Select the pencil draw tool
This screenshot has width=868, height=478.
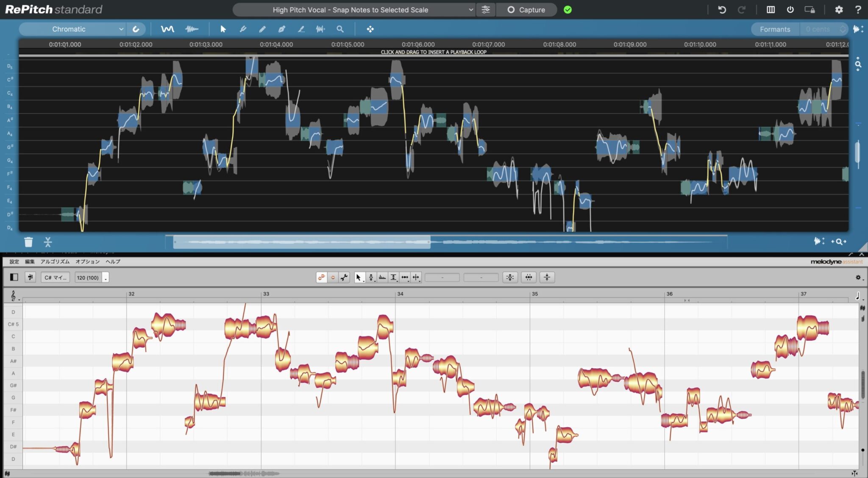point(262,29)
